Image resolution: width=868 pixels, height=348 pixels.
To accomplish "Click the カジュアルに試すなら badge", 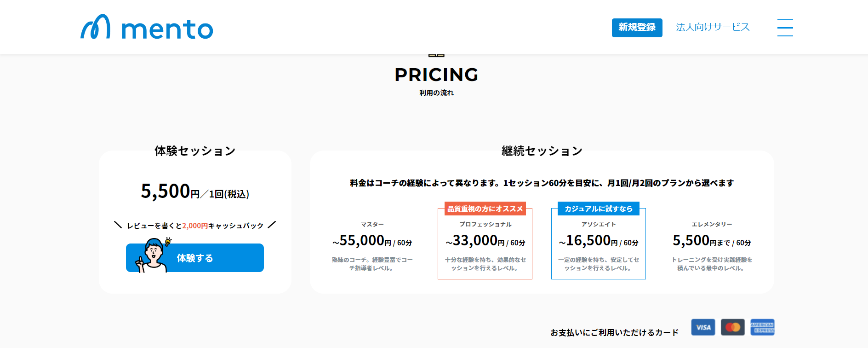I will pos(599,209).
